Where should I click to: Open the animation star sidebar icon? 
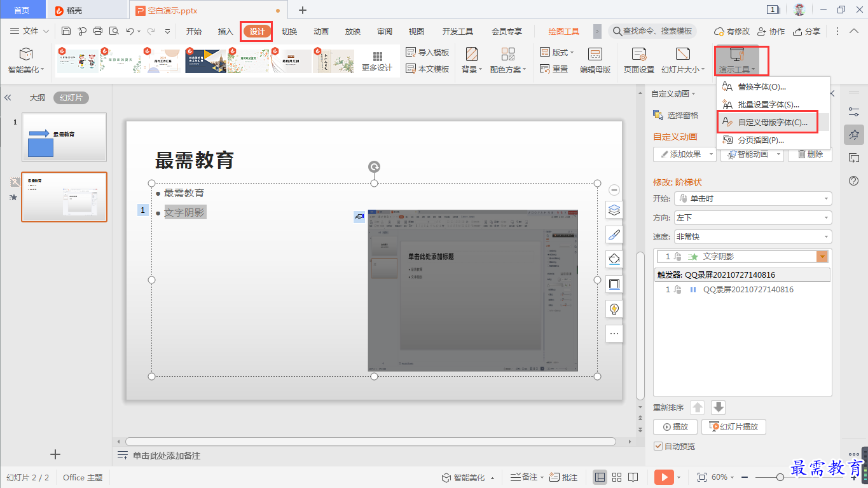(x=854, y=135)
